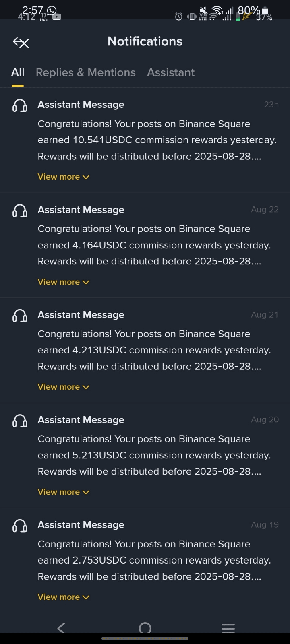The image size is (290, 644).
Task: Open the 10.541USDC commission reward message text
Action: (x=157, y=140)
